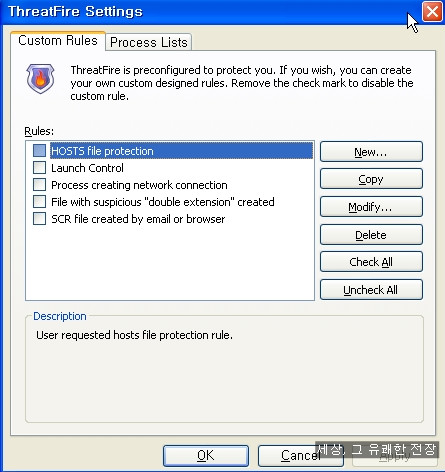Open Modify... for the selected rule
Viewport: 445px width, 472px height.
(x=371, y=207)
